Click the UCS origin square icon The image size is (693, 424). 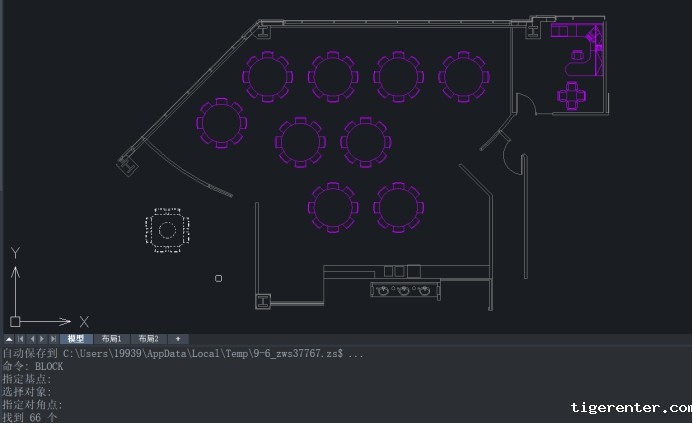coord(15,321)
